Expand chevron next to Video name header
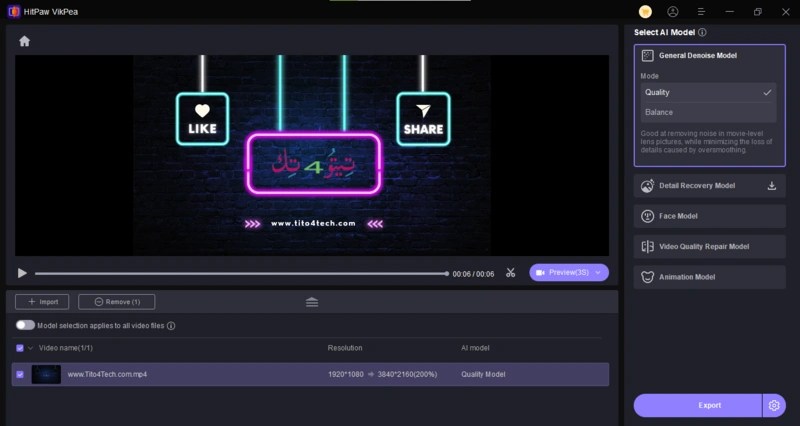The height and width of the screenshot is (426, 800). point(31,348)
